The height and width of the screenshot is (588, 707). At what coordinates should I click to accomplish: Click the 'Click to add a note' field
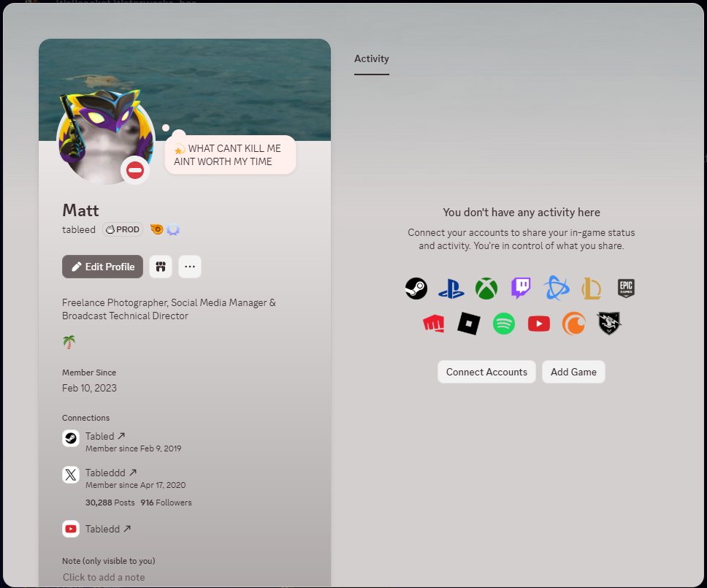point(104,577)
